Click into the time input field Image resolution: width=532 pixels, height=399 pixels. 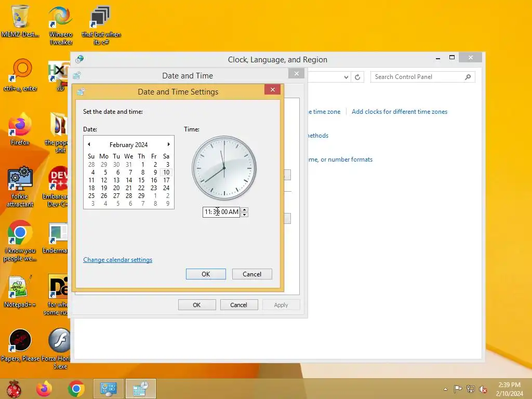tap(221, 212)
